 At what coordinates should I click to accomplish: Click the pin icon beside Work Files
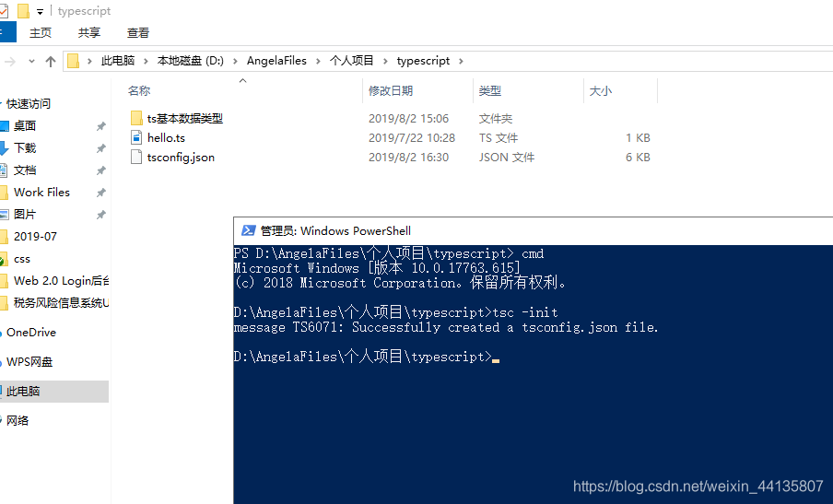101,193
